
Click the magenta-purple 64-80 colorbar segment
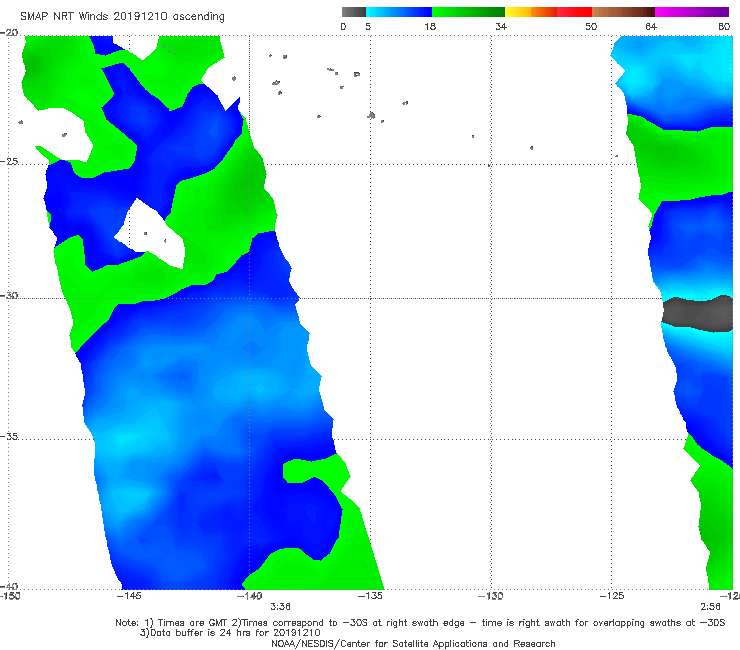pyautogui.click(x=692, y=12)
